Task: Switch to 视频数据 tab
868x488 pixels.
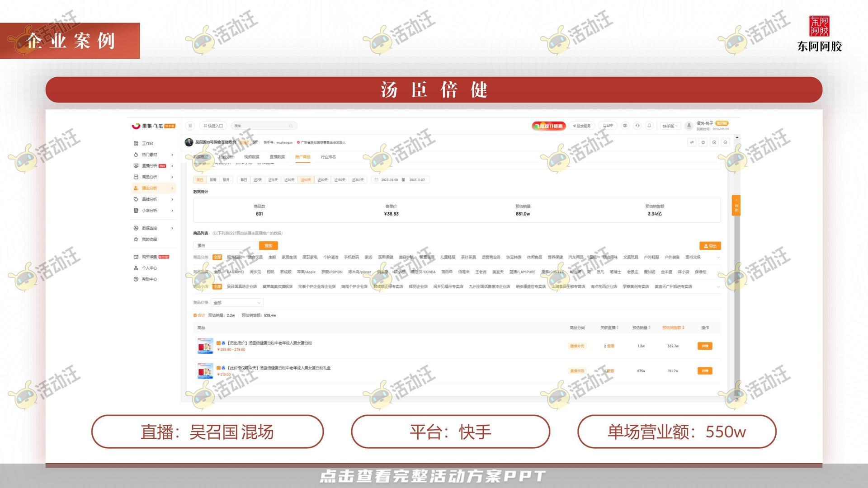Action: coord(252,157)
